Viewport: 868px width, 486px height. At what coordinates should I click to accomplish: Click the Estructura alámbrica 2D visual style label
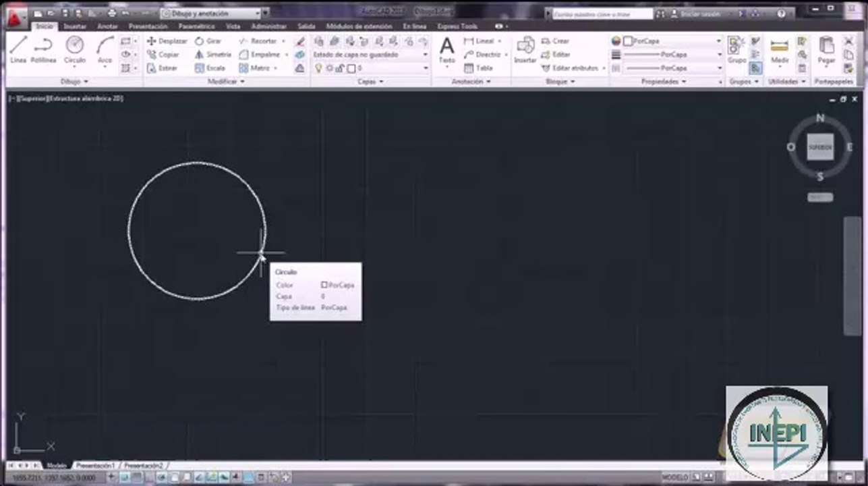(84, 99)
